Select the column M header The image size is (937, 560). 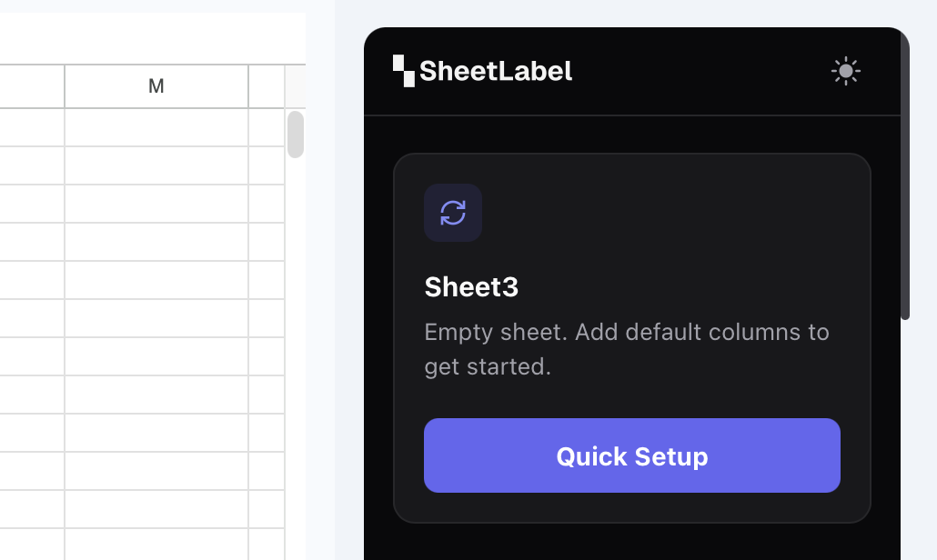point(156,85)
